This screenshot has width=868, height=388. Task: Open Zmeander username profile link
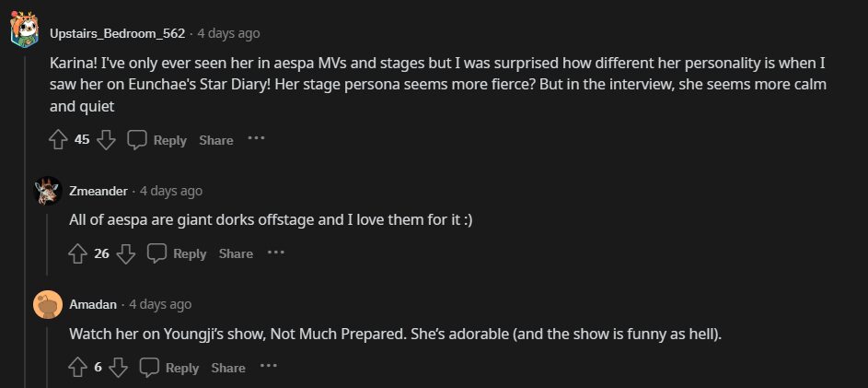[98, 191]
